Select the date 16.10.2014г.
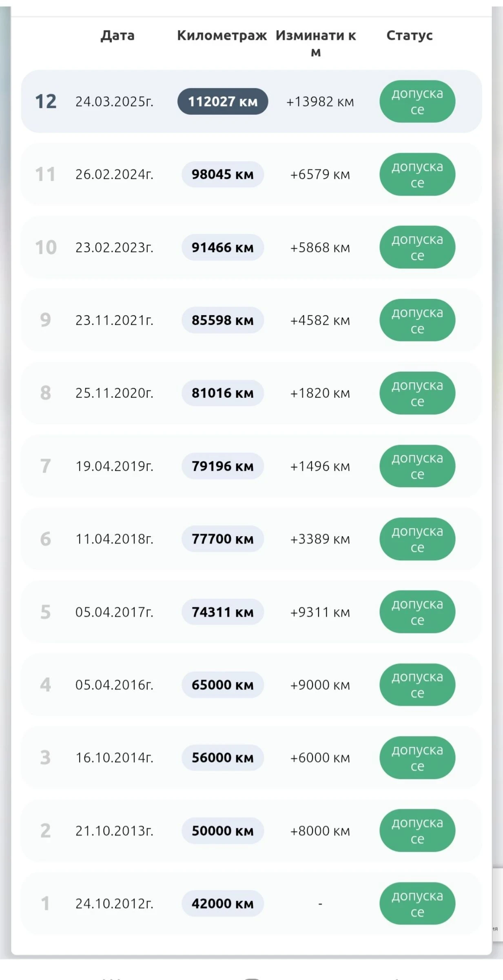 pyautogui.click(x=114, y=757)
